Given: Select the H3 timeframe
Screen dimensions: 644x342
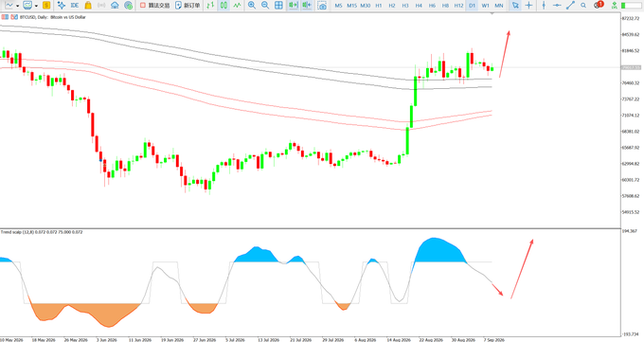Looking at the screenshot, I should point(405,6).
